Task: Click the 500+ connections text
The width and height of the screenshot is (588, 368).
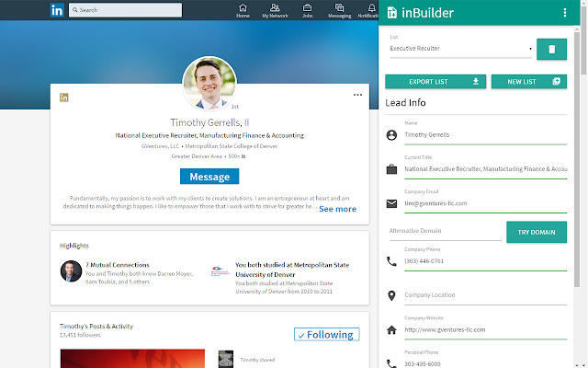Action: click(x=237, y=156)
